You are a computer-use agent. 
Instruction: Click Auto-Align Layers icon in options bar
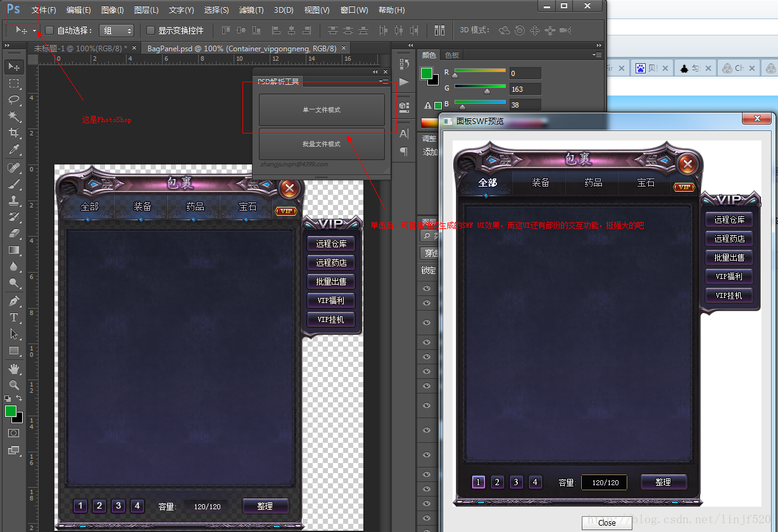(x=439, y=30)
